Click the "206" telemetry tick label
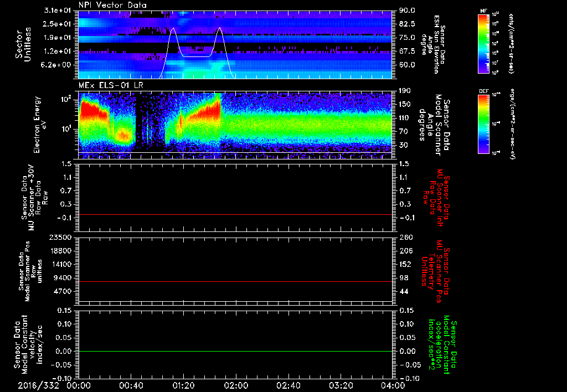 tap(405, 251)
